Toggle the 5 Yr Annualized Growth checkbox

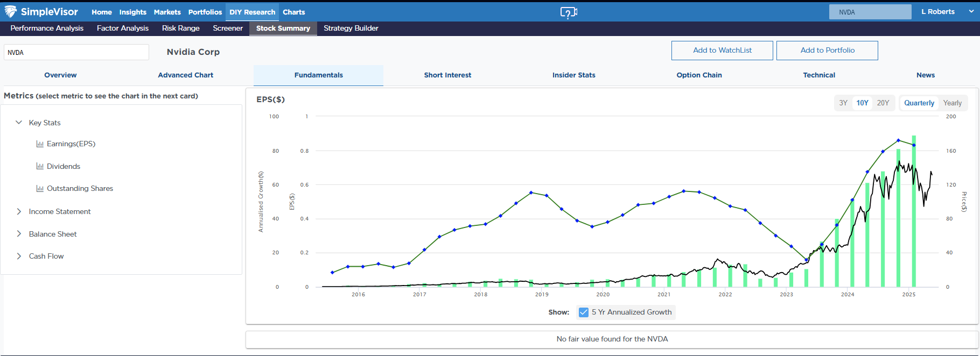pos(584,312)
